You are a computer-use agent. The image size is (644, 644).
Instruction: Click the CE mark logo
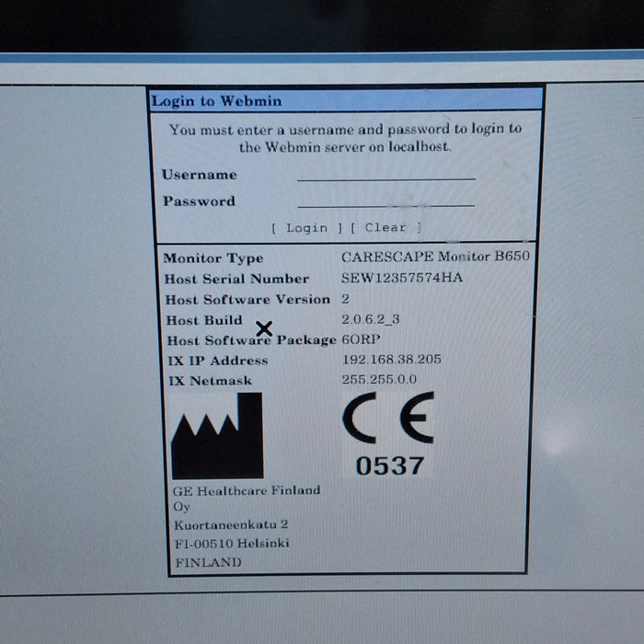point(388,418)
